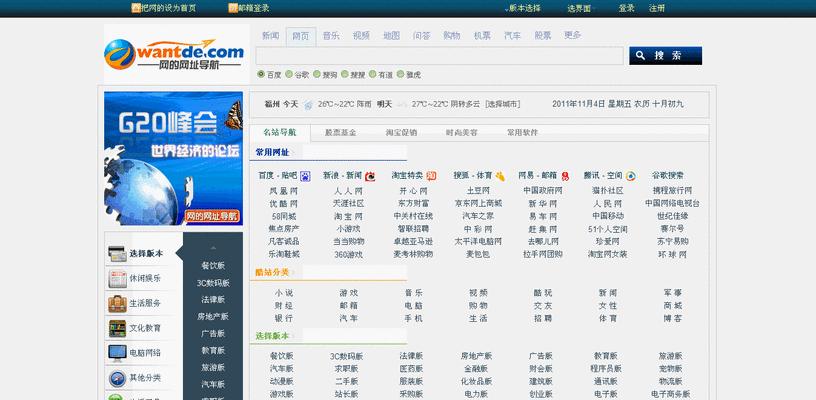Select the 搜狗 search engine radio button
Image resolution: width=816 pixels, height=400 pixels.
point(316,74)
